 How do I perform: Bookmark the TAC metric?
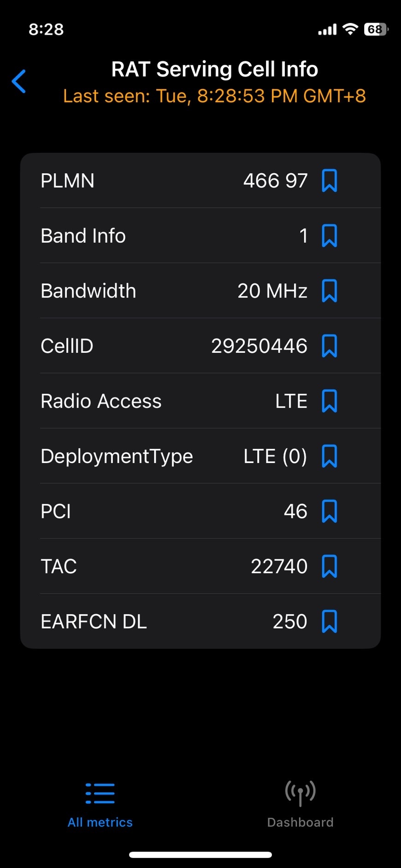(x=329, y=566)
